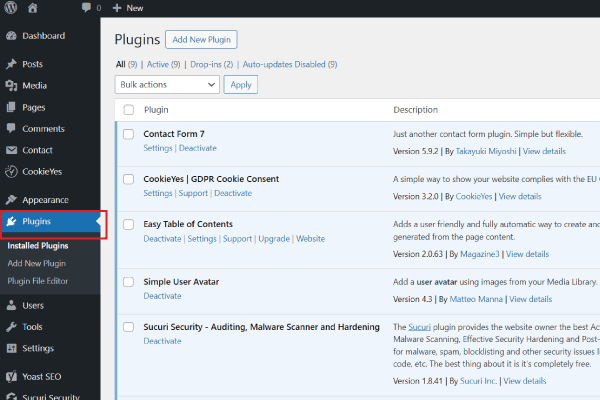This screenshot has height=400, width=600.
Task: Click the Plugin column header
Action: [156, 110]
